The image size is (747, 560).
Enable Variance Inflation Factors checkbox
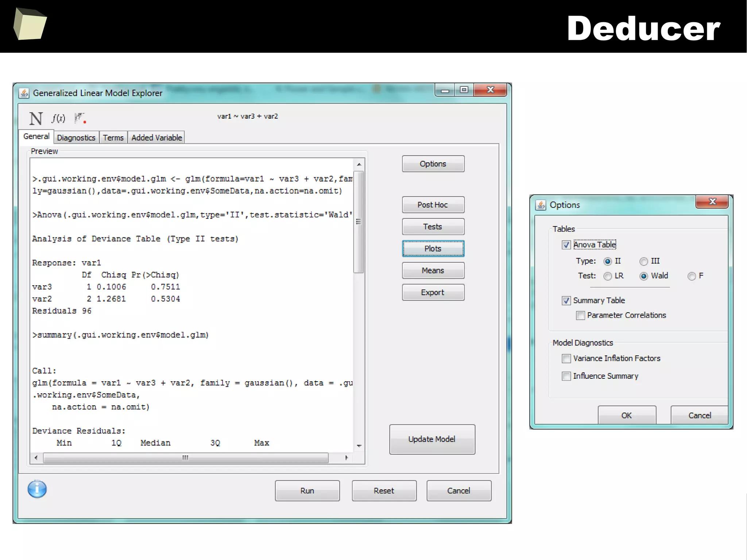(x=566, y=359)
